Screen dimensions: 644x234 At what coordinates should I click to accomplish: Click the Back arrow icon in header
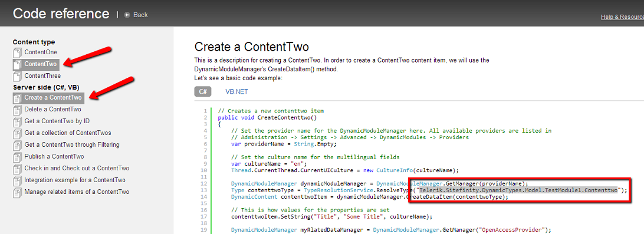point(127,15)
